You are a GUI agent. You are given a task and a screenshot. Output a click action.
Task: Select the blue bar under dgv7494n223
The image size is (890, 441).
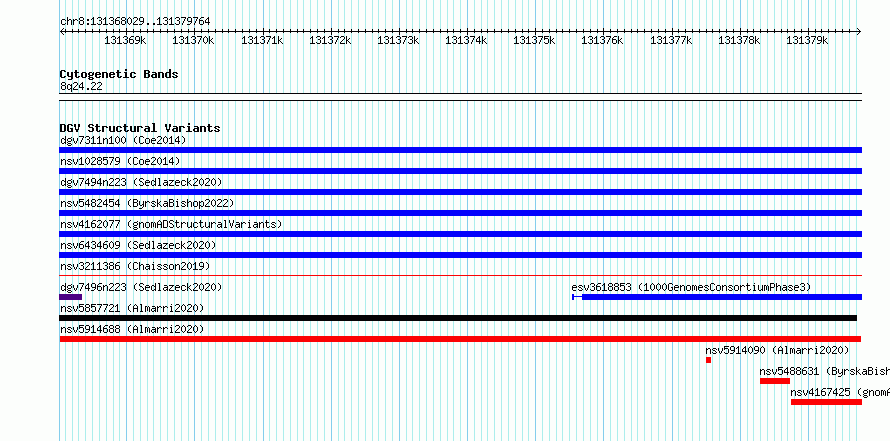pyautogui.click(x=460, y=192)
